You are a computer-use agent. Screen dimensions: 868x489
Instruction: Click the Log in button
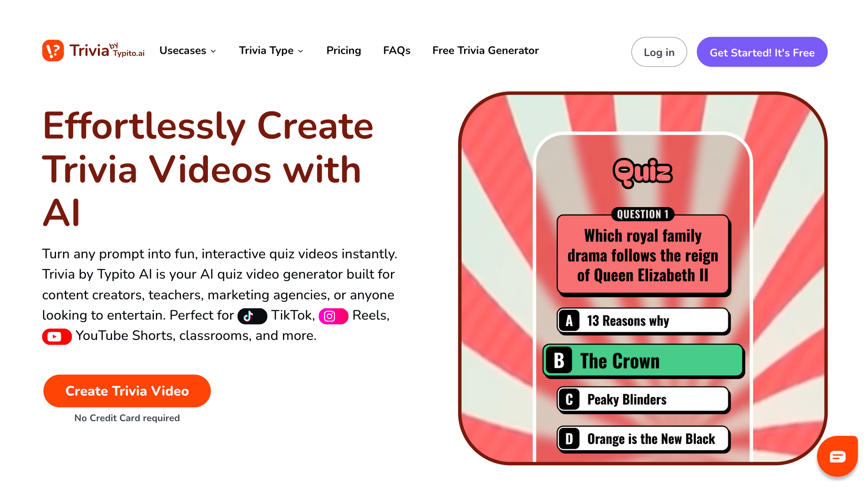[659, 52]
